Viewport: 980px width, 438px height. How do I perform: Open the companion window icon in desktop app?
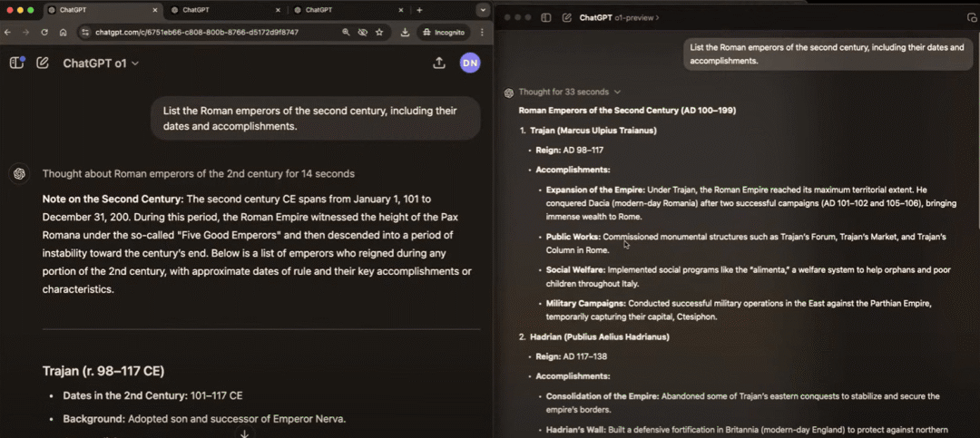[x=971, y=17]
